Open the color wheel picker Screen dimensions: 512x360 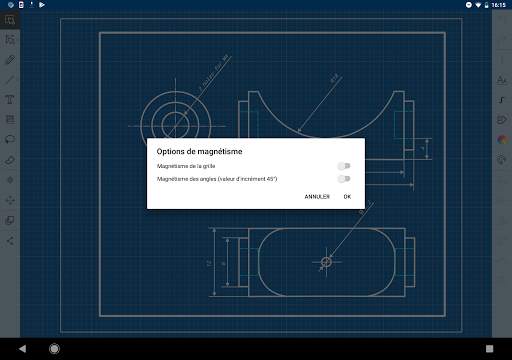[x=502, y=140]
